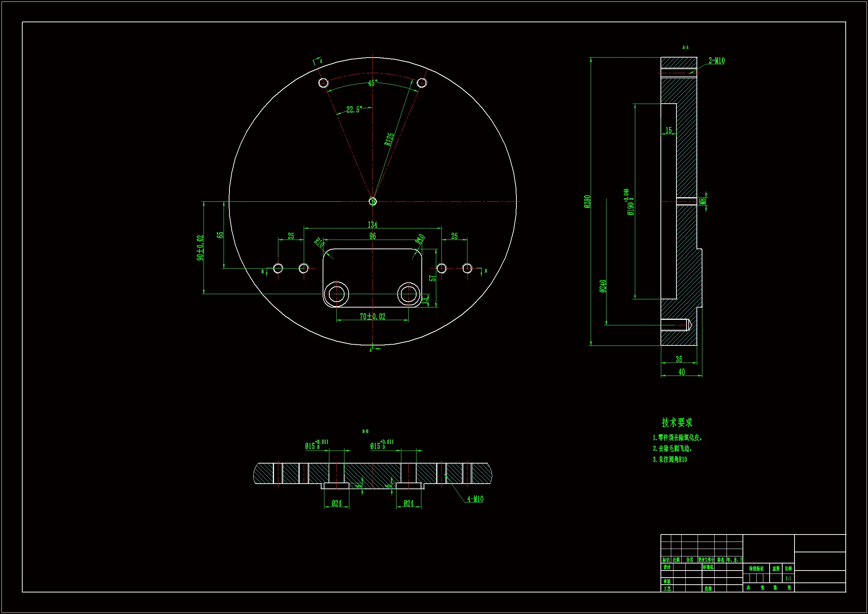Select the B-B section view label
868x614 pixels.
[365, 431]
